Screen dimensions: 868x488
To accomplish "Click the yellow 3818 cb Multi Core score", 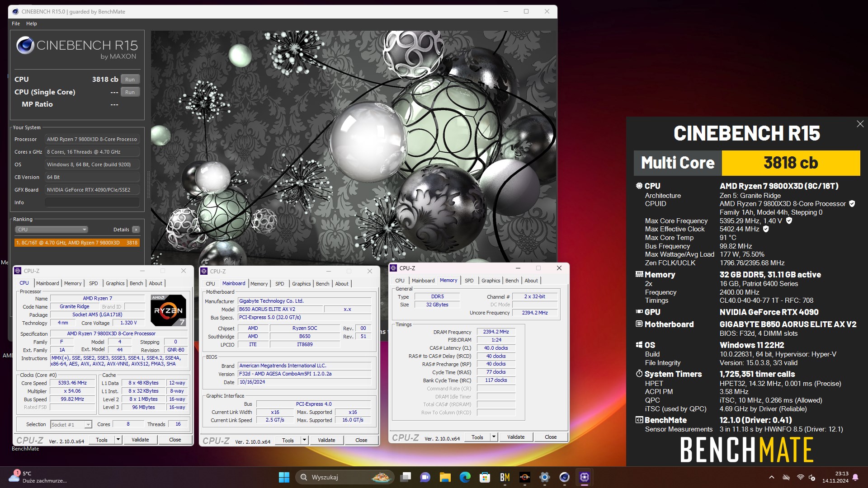I will click(791, 163).
